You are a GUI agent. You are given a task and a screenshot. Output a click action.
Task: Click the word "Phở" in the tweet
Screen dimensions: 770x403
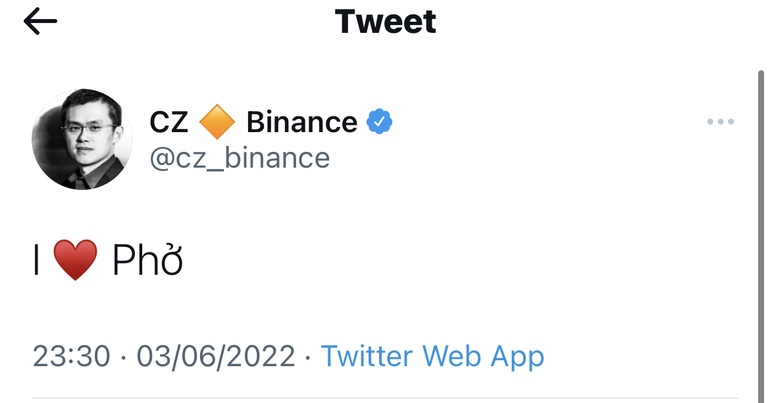(148, 259)
